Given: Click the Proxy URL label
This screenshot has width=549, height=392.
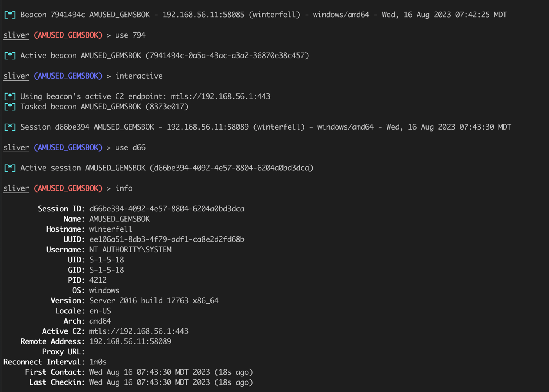Looking at the screenshot, I should coord(63,352).
